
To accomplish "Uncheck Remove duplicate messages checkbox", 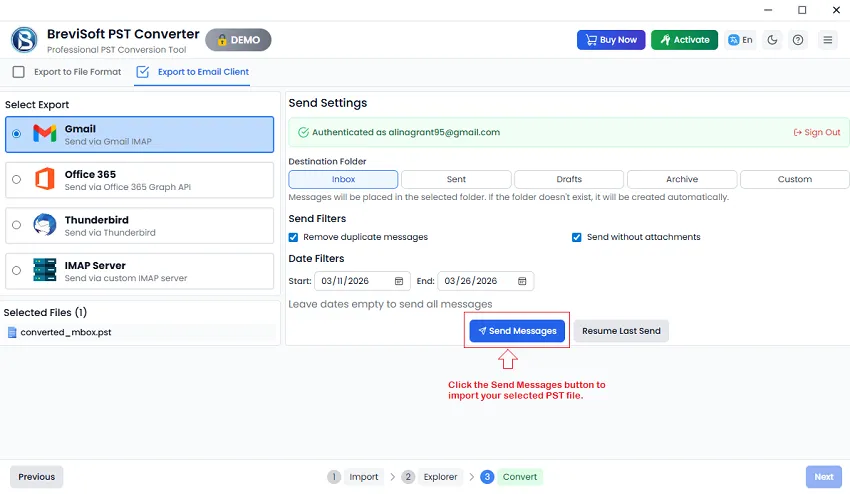I will point(293,237).
